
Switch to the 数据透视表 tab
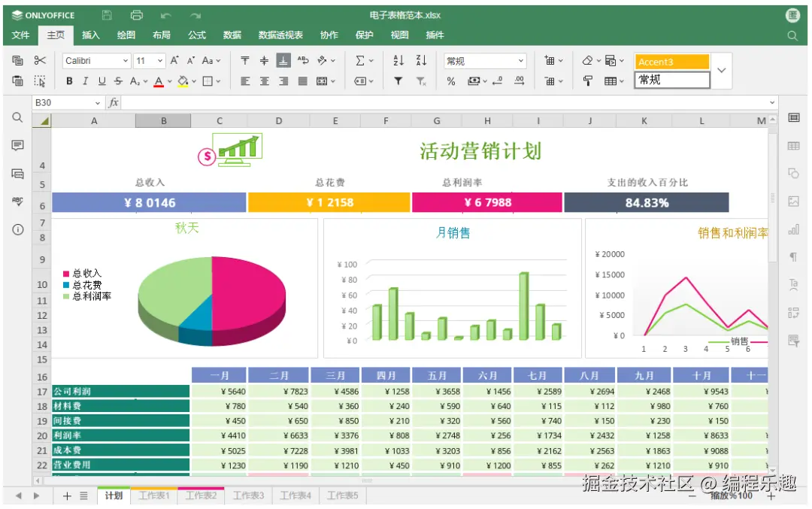coord(280,35)
